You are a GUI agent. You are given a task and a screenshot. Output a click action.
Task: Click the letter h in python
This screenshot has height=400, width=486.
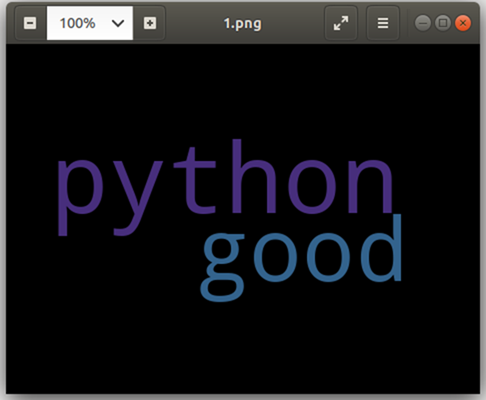pos(254,176)
